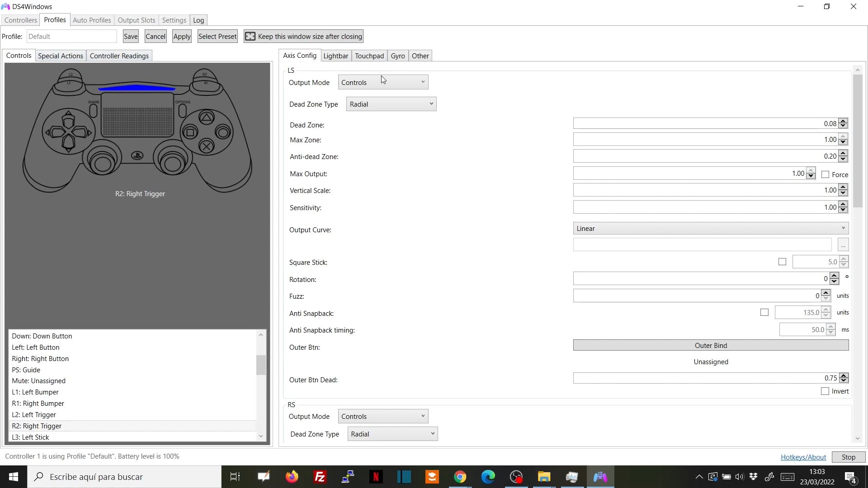The width and height of the screenshot is (868, 488).
Task: Select L2: Left Trigger in list
Action: click(132, 414)
